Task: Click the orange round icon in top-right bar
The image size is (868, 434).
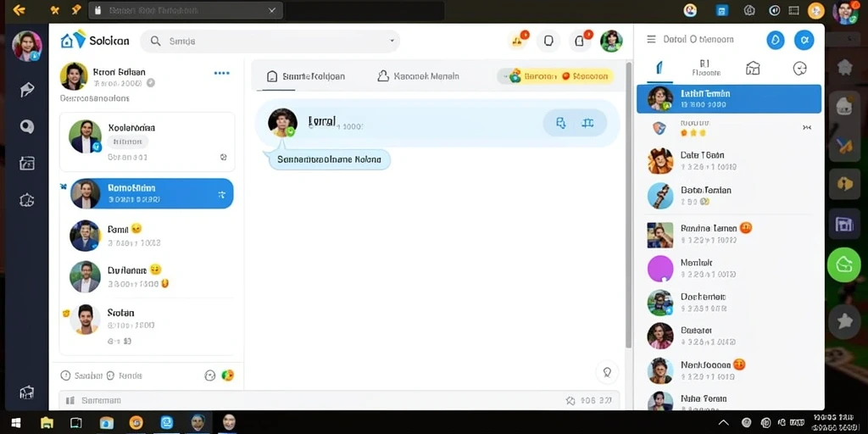Action: point(816,10)
